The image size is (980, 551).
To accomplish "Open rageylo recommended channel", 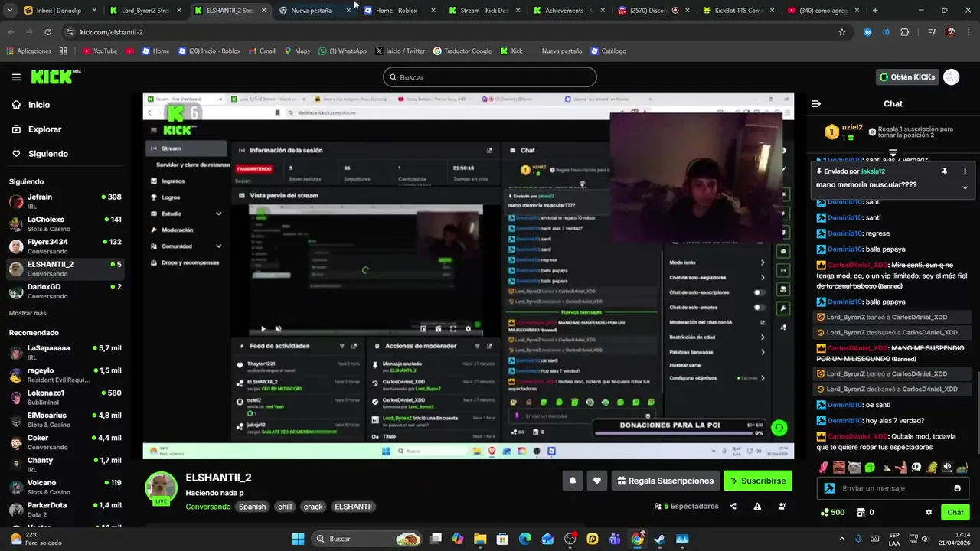I will [65, 375].
